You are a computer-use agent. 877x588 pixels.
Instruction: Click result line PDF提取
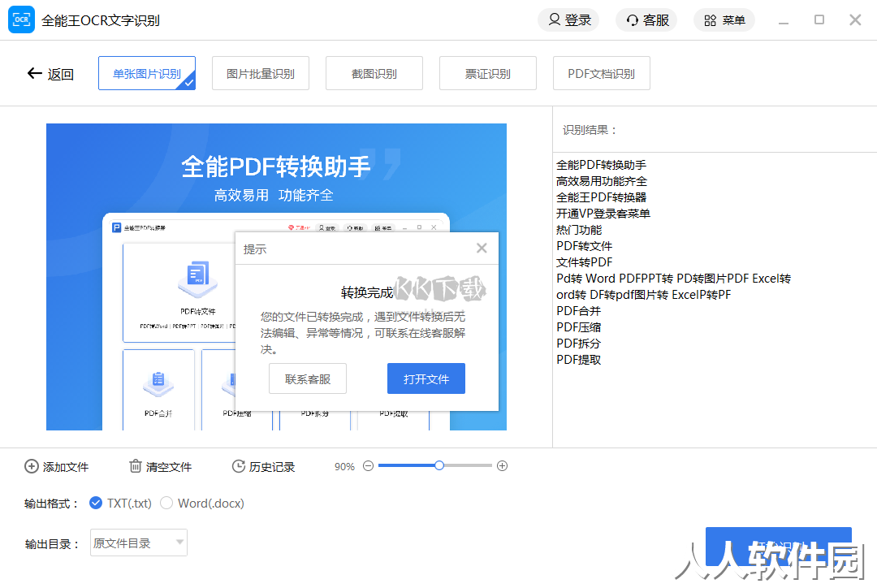click(x=578, y=360)
